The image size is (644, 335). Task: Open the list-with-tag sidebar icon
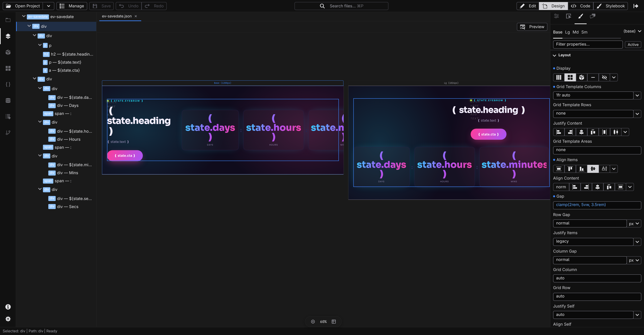coord(8,117)
